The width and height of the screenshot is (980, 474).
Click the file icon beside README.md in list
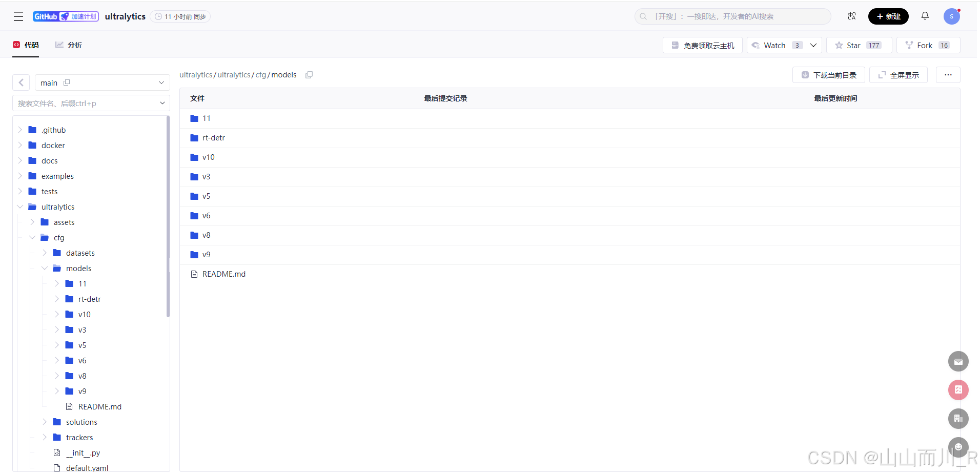pyautogui.click(x=194, y=274)
